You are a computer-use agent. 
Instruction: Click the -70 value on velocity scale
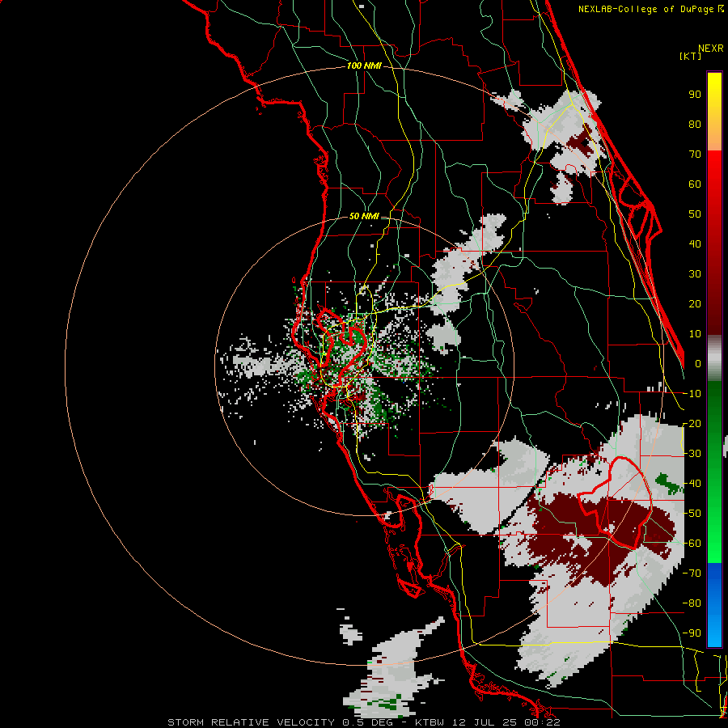(692, 574)
